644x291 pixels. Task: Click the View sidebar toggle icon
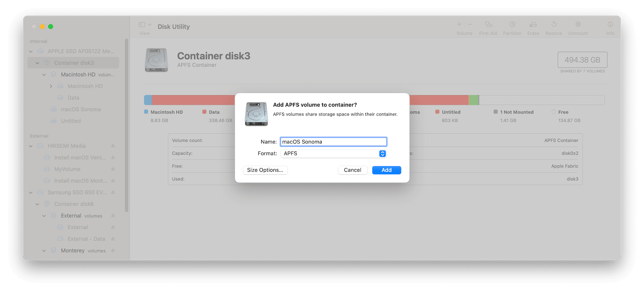[142, 25]
